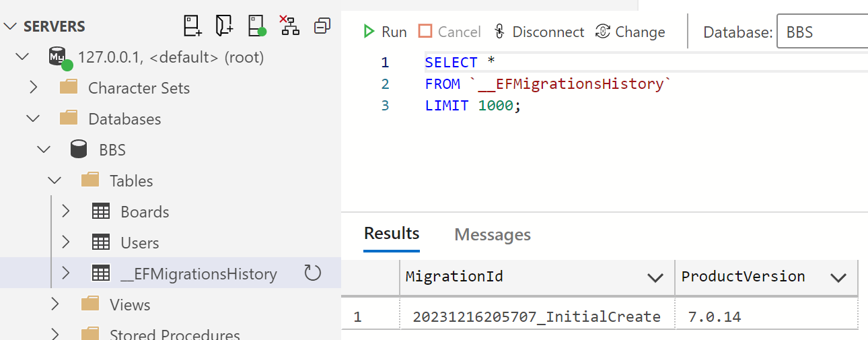Click the LIMIT 1000; line
868x340 pixels.
click(473, 106)
